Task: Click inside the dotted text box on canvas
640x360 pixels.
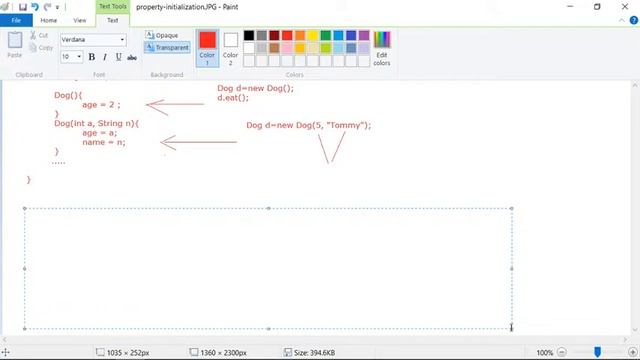Action: (x=268, y=268)
